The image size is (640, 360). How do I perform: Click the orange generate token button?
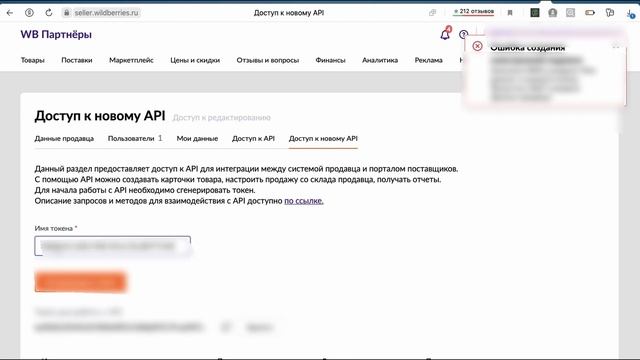click(x=80, y=282)
